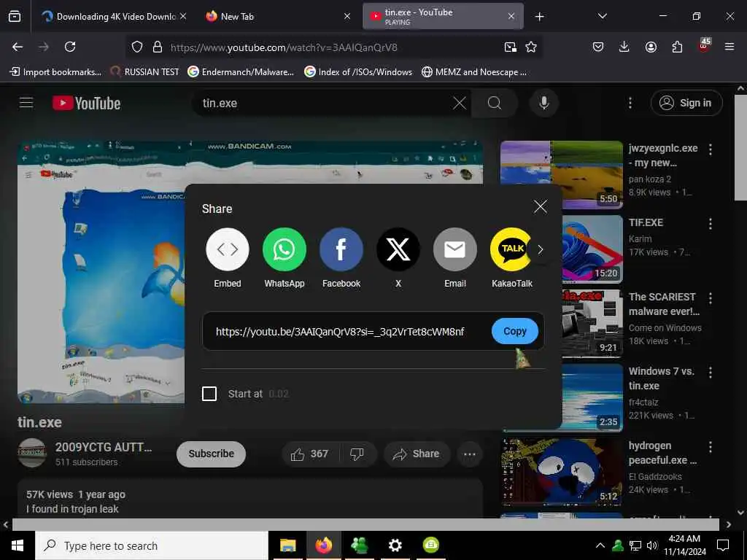747x560 pixels.
Task: Open YouTube settings three-dot menu
Action: [630, 103]
